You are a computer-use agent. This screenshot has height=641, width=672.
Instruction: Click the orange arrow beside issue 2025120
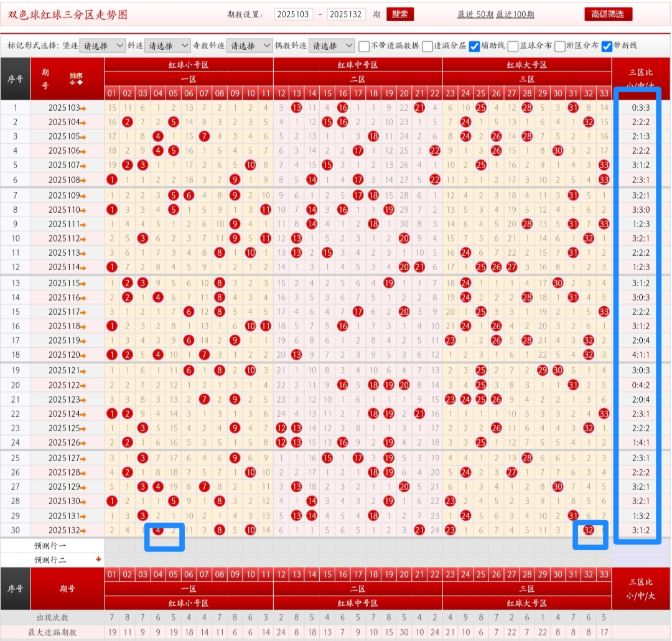coord(83,355)
